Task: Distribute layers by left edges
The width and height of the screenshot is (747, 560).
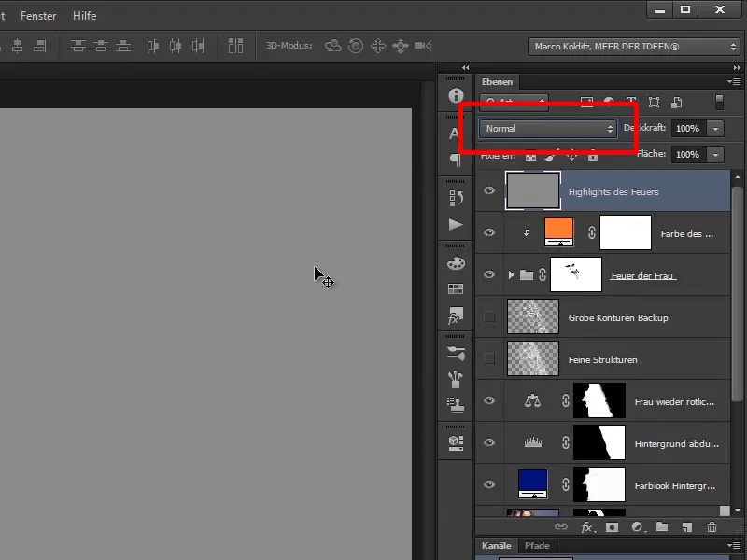Action: 152,46
